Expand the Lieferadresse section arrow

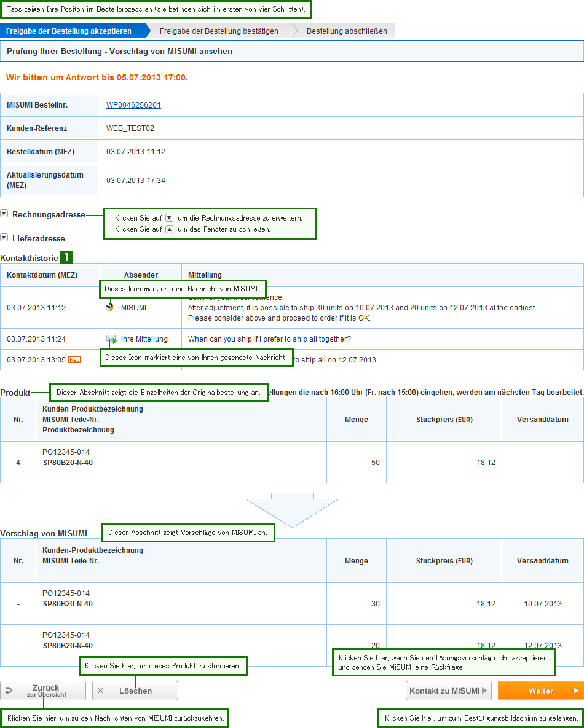[4, 238]
